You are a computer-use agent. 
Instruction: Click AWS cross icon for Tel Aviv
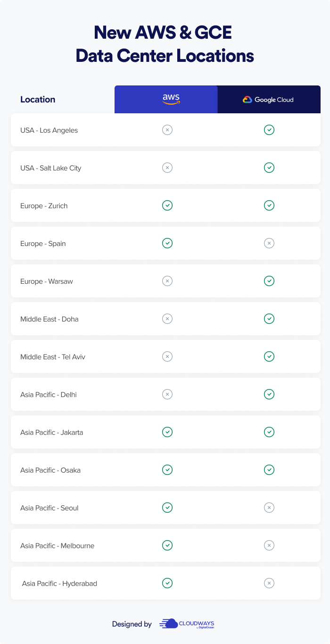point(167,356)
